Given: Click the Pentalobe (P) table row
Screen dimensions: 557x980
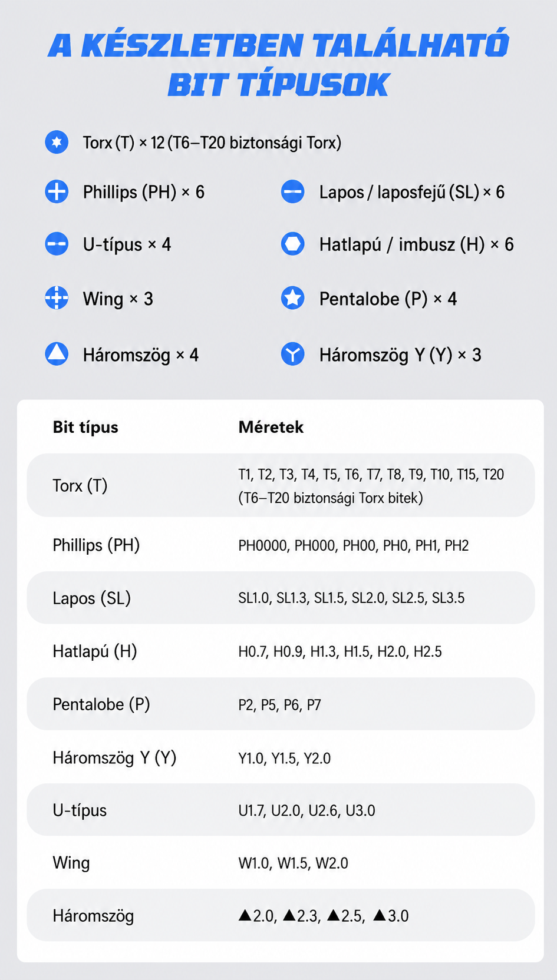Looking at the screenshot, I should [281, 704].
